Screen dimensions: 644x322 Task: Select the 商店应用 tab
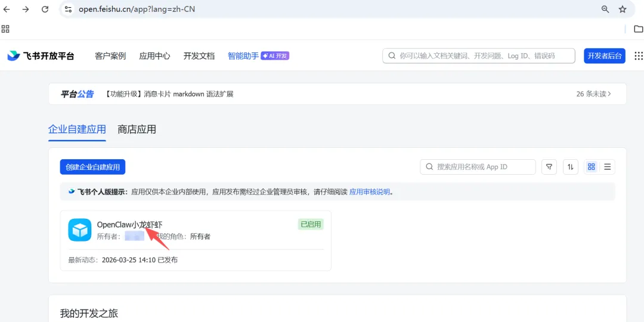[137, 129]
